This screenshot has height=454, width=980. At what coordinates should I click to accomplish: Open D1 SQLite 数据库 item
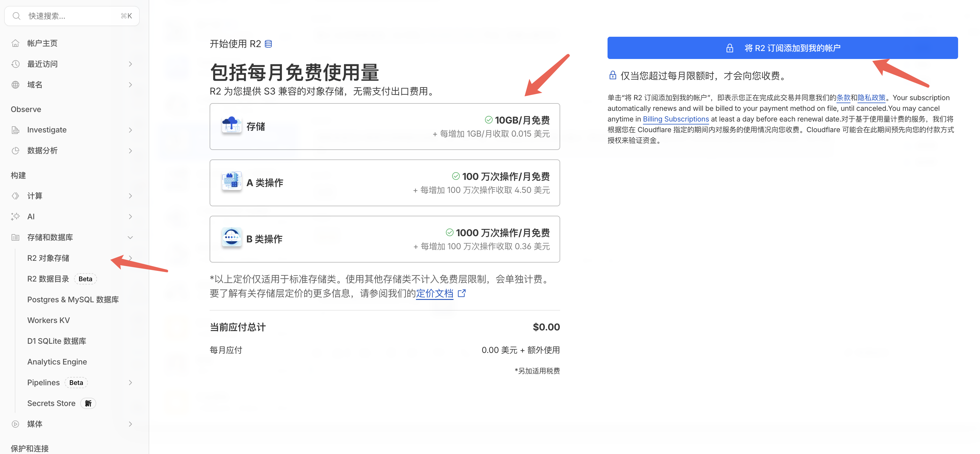[x=57, y=341]
